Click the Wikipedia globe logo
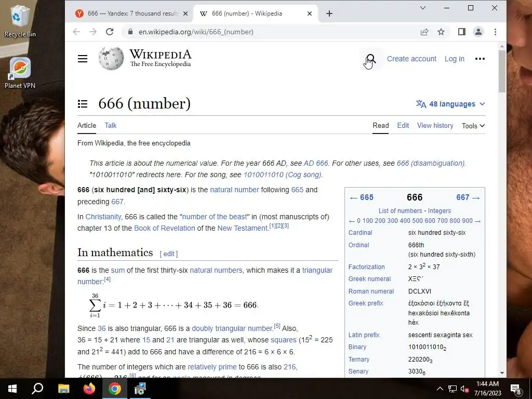532x399 pixels. 111,58
